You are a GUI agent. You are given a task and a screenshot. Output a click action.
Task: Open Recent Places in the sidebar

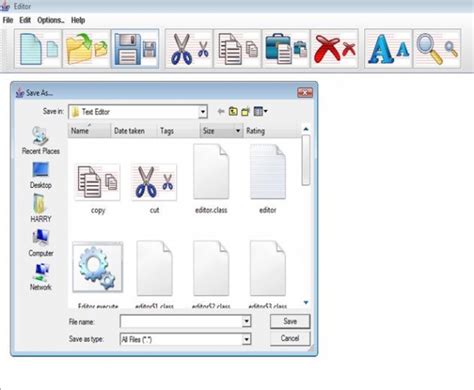[41, 141]
